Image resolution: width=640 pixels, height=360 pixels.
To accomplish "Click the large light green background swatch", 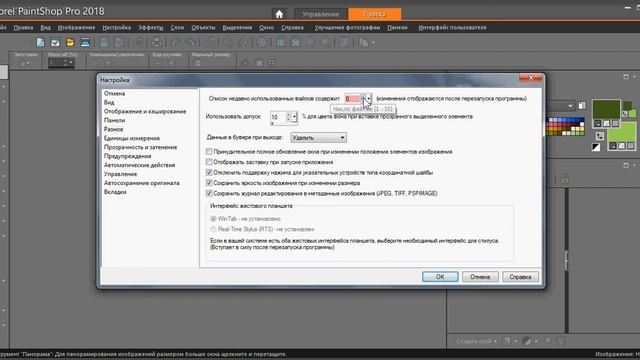I will [x=623, y=132].
